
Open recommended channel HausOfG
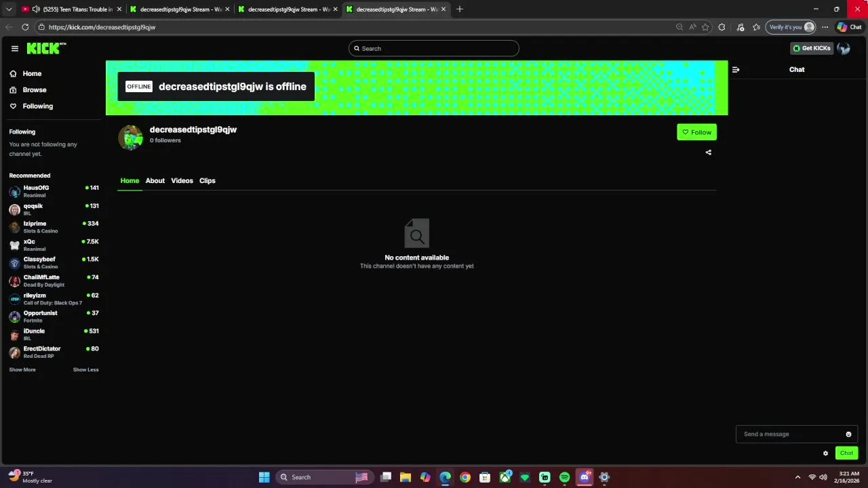(54, 191)
